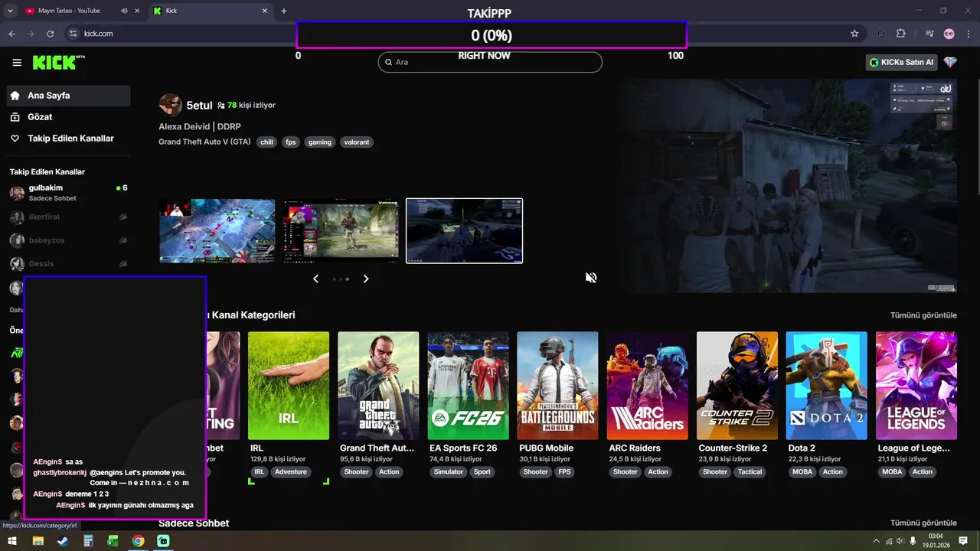Go to Ana Sayfa in sidebar
Image resolution: width=980 pixels, height=551 pixels.
click(68, 96)
